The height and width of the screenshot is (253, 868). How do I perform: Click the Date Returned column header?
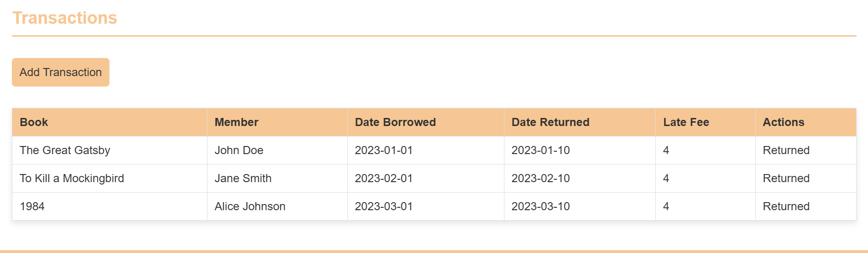550,122
